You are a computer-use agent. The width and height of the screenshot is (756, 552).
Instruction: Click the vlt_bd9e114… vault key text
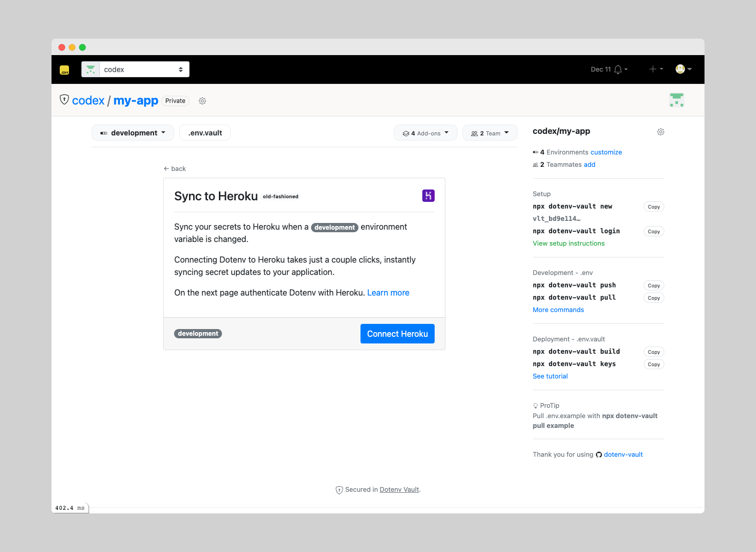point(556,219)
